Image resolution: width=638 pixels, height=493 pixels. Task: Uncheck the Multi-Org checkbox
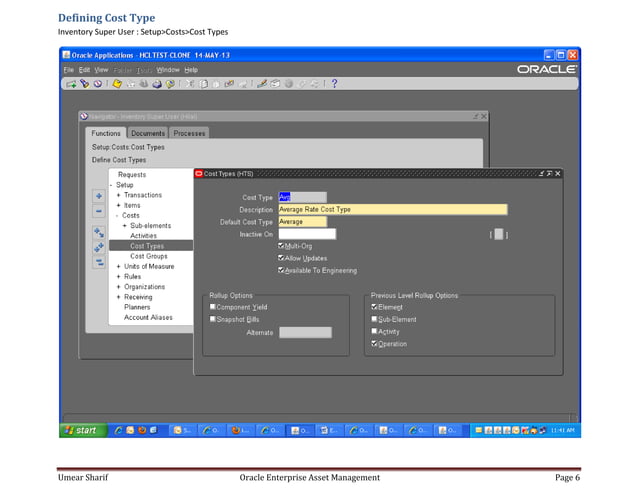(x=281, y=246)
